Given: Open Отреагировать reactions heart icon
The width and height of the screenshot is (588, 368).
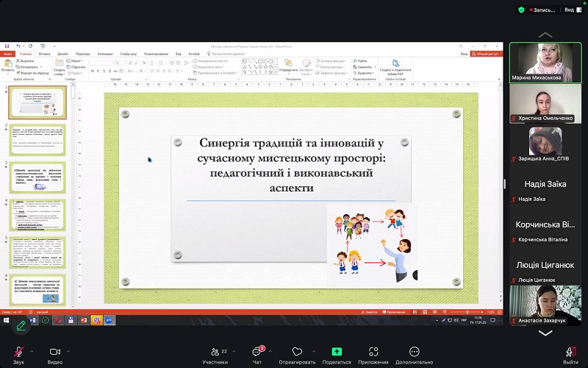Looking at the screenshot, I should [x=297, y=355].
